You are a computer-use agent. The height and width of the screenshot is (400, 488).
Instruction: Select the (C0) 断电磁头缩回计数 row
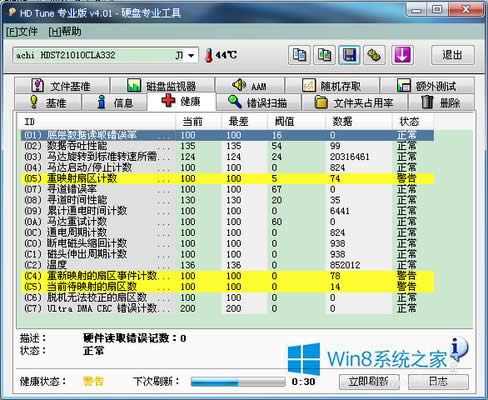pyautogui.click(x=227, y=243)
